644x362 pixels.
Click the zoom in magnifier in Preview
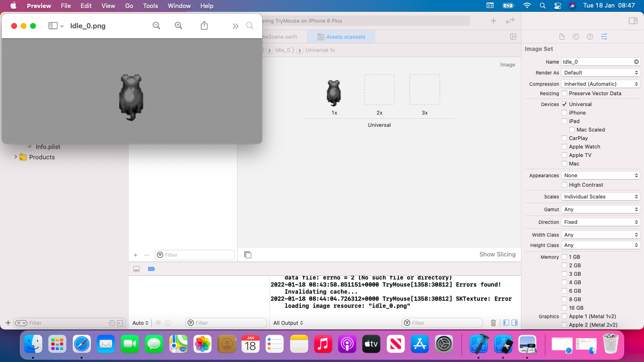179,26
